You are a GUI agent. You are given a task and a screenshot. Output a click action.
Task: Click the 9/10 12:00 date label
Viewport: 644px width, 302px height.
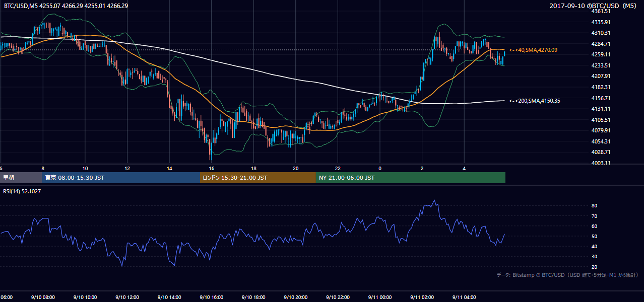click(x=126, y=297)
